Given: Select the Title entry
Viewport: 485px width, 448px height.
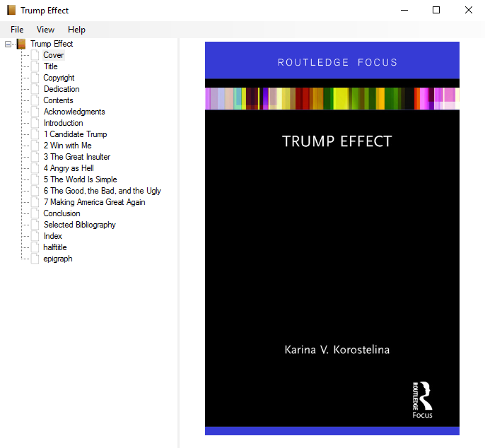Looking at the screenshot, I should point(50,66).
